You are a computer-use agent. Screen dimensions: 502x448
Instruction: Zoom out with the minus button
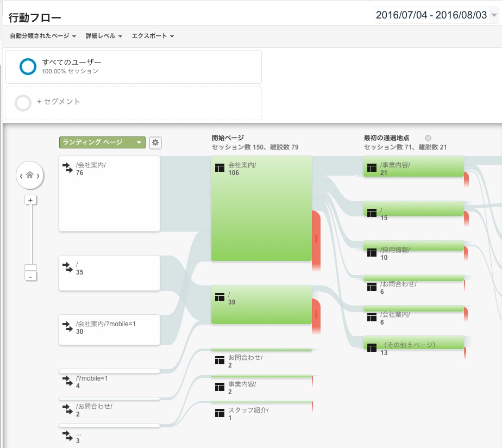(30, 277)
